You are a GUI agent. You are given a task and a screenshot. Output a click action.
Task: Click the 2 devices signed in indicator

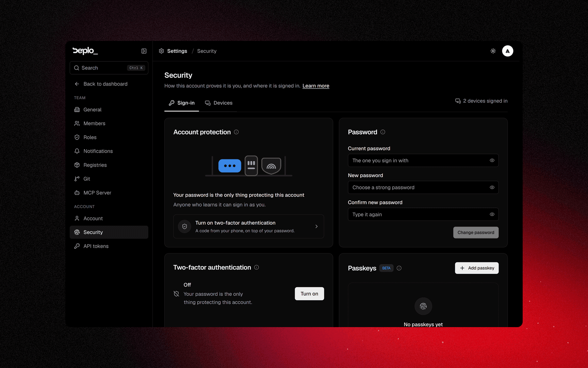click(x=481, y=101)
